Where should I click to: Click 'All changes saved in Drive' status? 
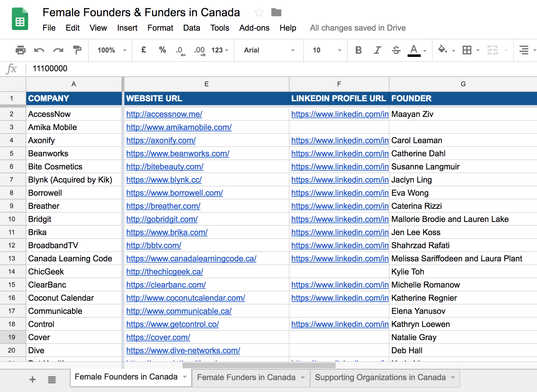click(358, 28)
